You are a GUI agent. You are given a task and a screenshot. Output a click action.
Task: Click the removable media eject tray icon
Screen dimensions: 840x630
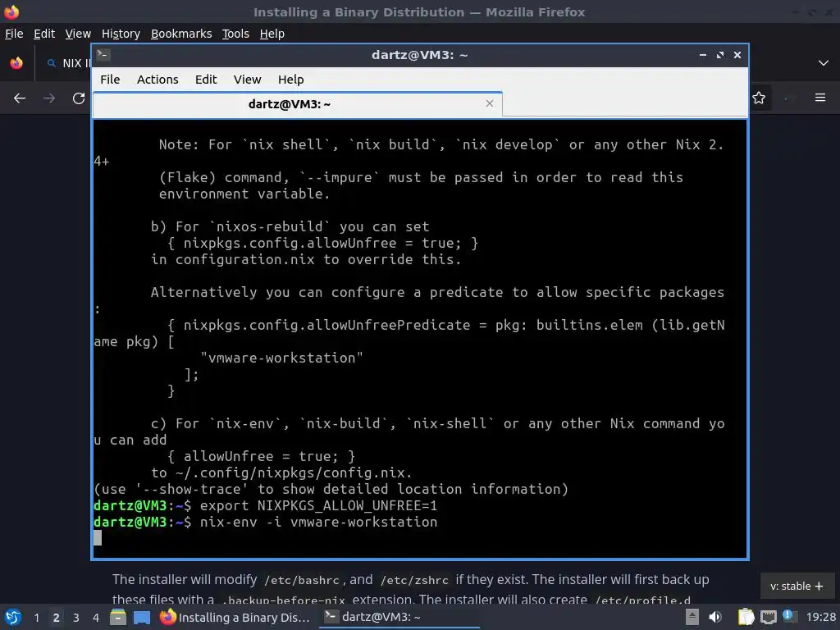[x=692, y=617]
